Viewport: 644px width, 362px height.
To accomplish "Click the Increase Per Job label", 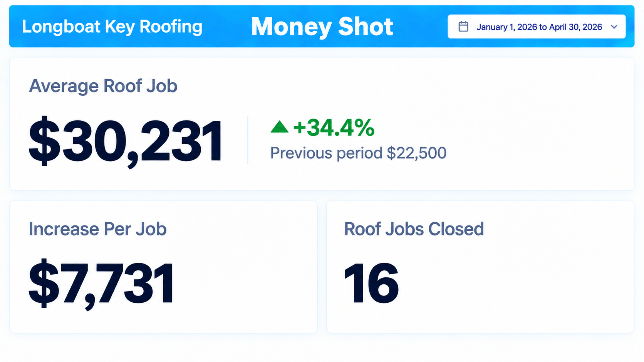I will tap(98, 229).
